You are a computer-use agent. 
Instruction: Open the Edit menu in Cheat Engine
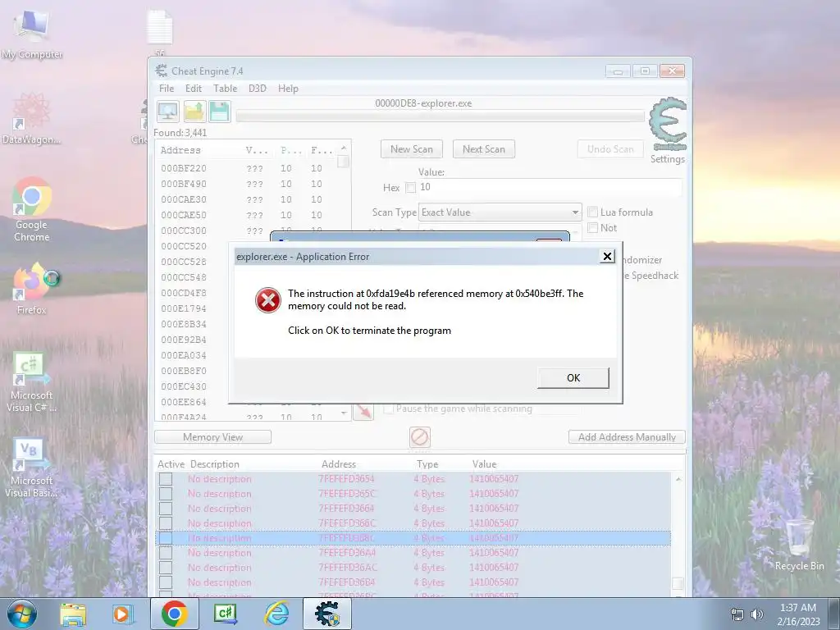pyautogui.click(x=194, y=89)
